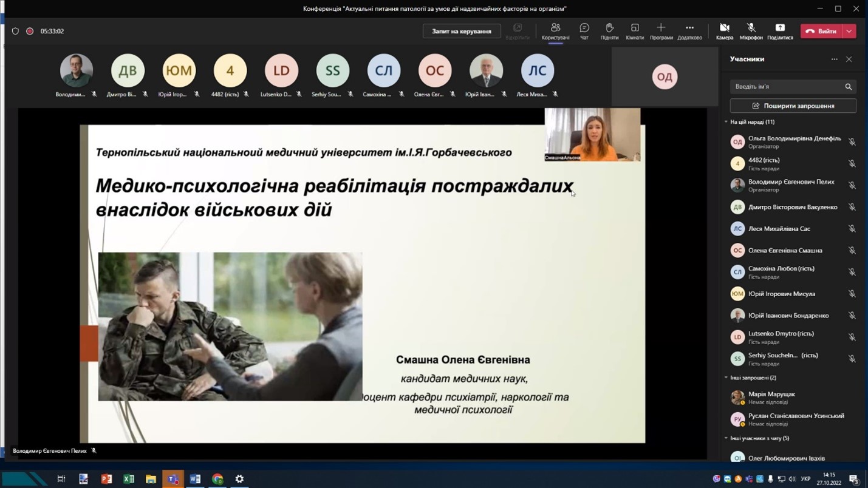The height and width of the screenshot is (488, 868).
Task: Click the Raise hand (Підняти) icon
Action: point(609,29)
